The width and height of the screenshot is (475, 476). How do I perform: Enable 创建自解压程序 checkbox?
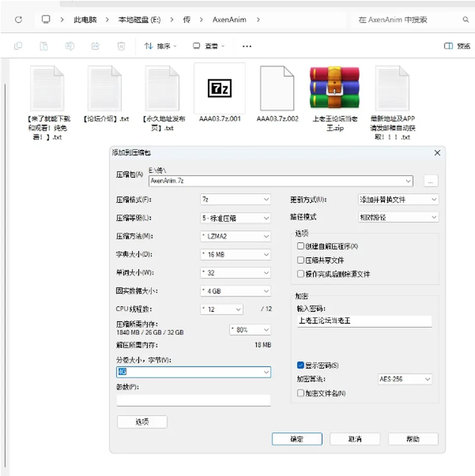300,246
